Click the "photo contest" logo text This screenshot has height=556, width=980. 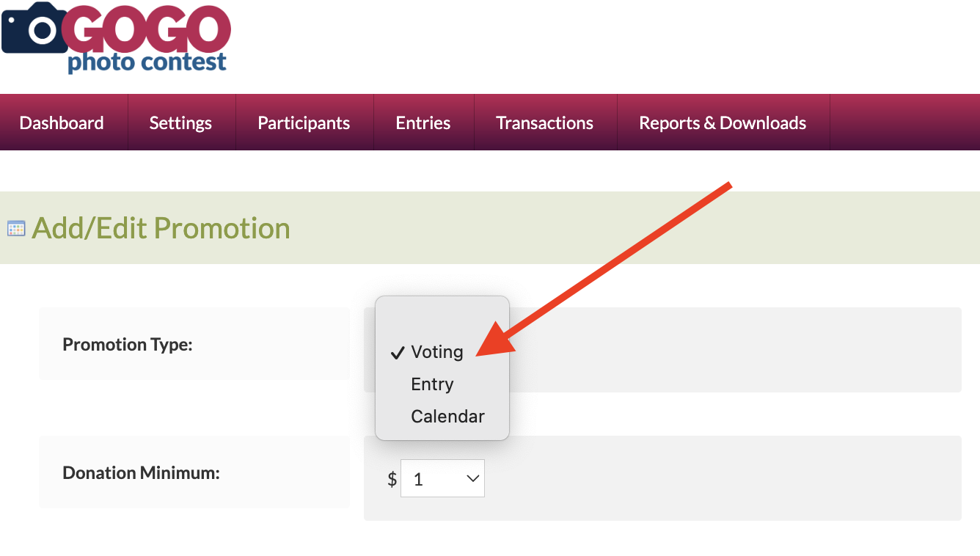[147, 62]
